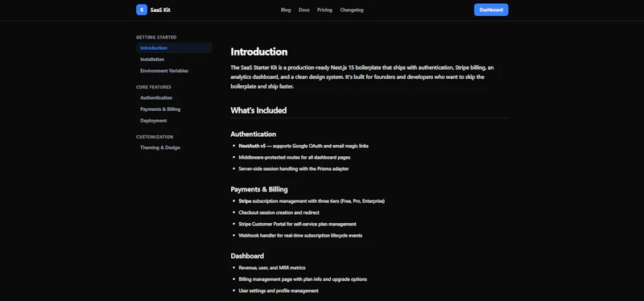
Task: Click Revenue, user, and MRR metrics
Action: 272,268
